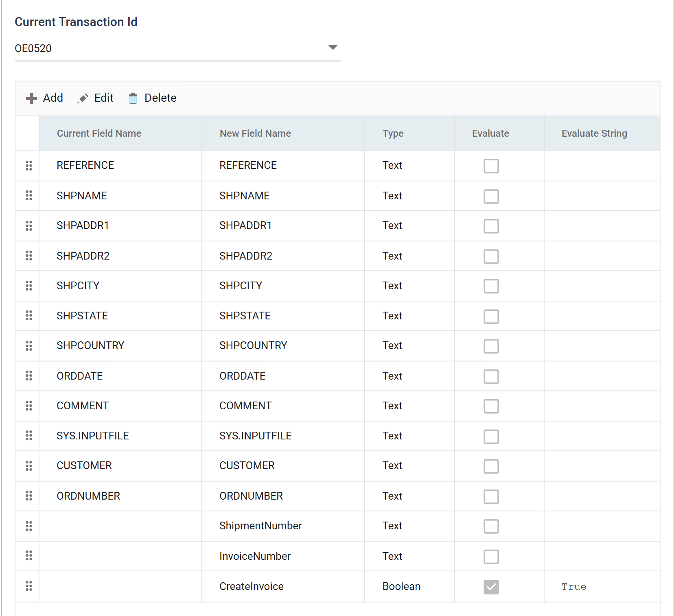Viewport: 674px width, 616px height.
Task: Grab drag handle of SYS.INPUTFILE row
Action: pyautogui.click(x=29, y=435)
